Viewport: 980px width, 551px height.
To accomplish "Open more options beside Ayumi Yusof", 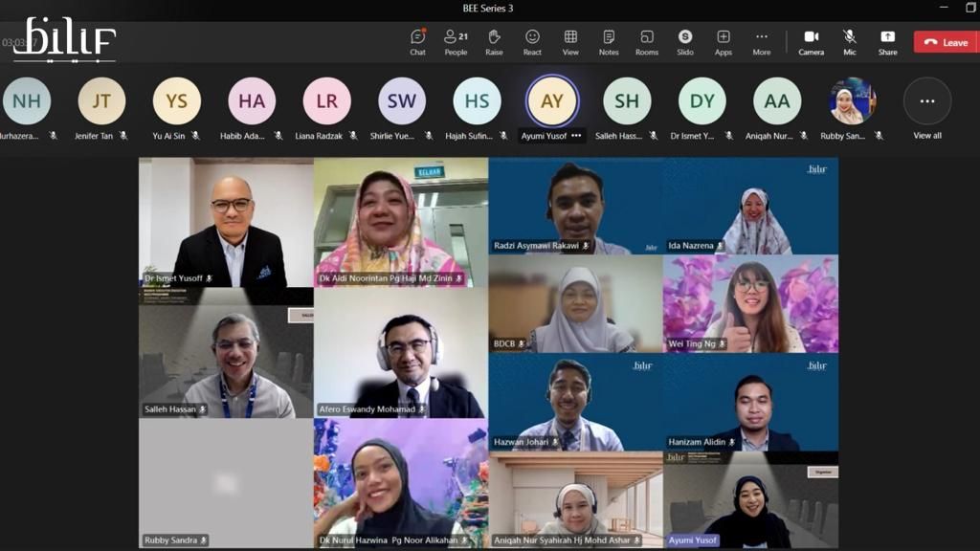I will tap(576, 136).
